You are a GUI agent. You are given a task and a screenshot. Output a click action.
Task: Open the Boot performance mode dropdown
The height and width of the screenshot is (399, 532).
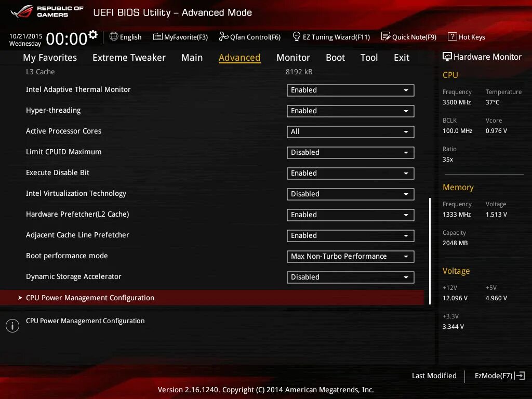(351, 257)
